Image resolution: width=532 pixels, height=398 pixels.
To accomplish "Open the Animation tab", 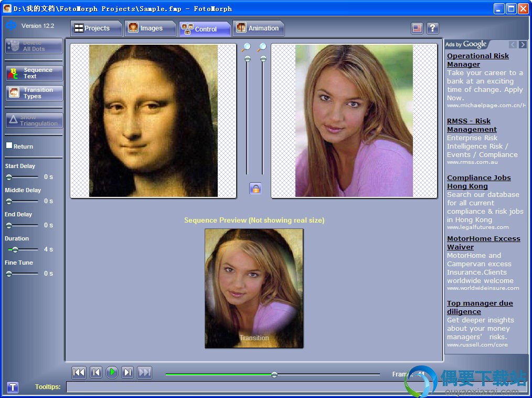I will click(x=259, y=28).
